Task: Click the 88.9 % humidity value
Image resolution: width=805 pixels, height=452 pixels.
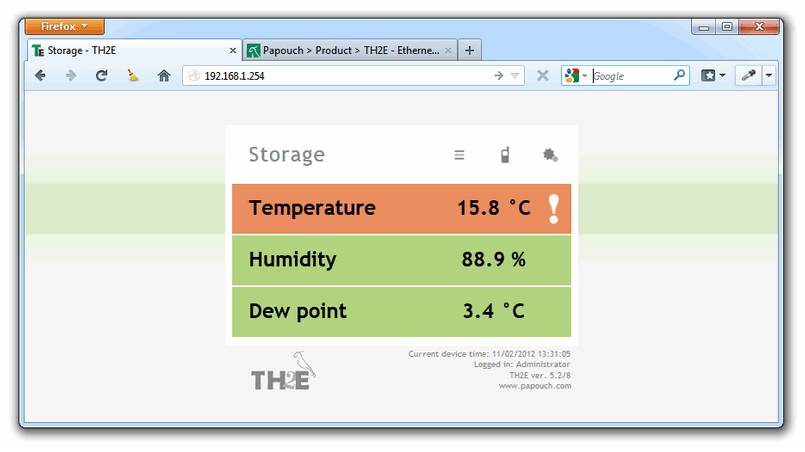Action: 493,259
